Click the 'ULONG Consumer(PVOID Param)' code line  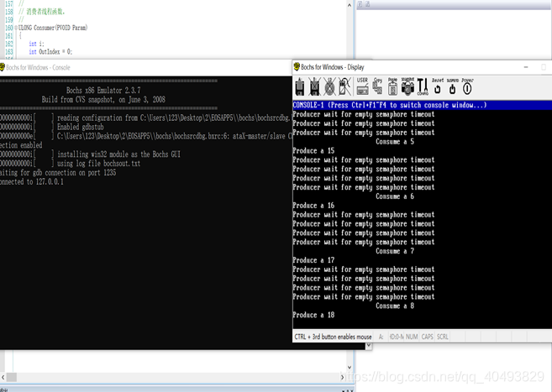(x=53, y=28)
